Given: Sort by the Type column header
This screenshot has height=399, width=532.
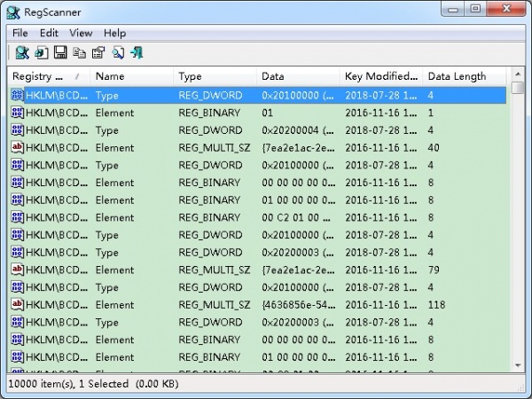Looking at the screenshot, I should pos(215,76).
